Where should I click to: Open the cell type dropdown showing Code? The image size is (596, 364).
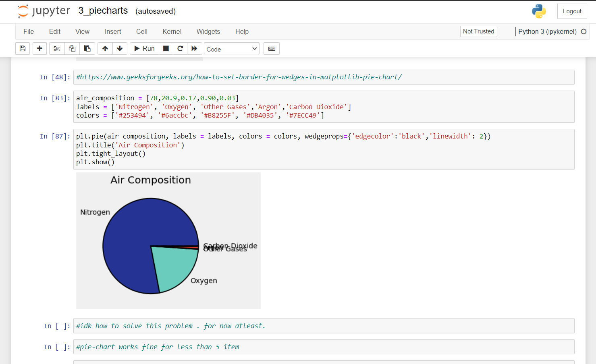[x=231, y=48]
